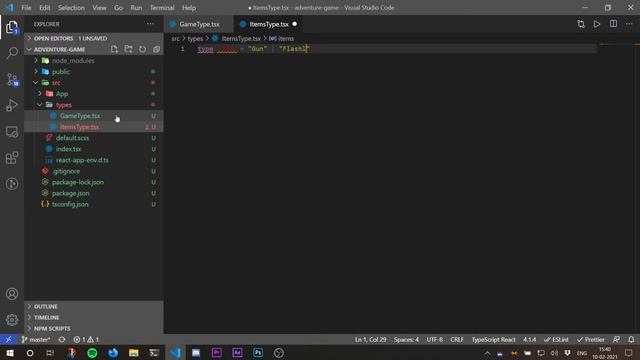Click the remote window indicator in status bar
This screenshot has height=360, width=640.
8,339
